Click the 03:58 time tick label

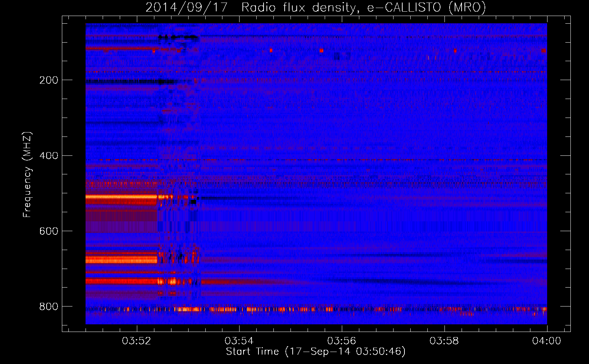point(444,341)
